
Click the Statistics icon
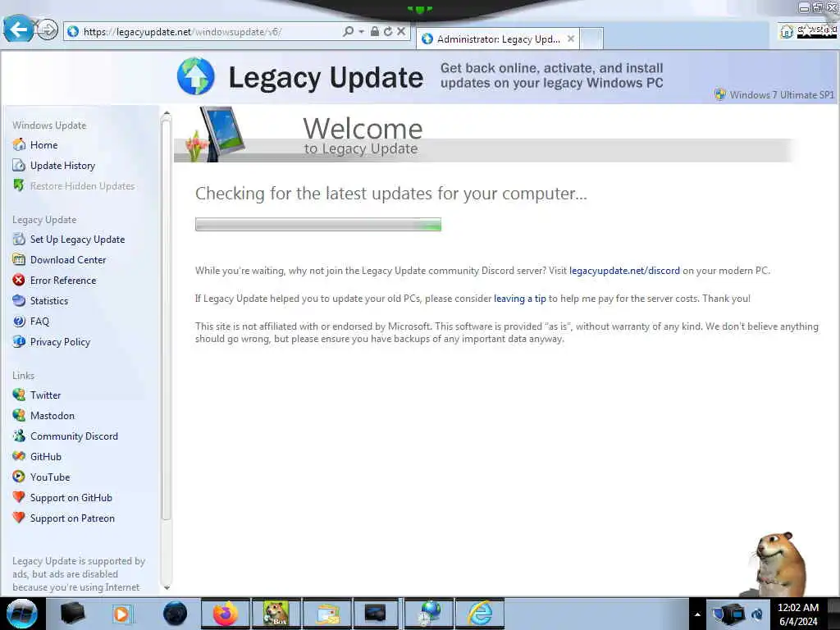[x=19, y=300]
